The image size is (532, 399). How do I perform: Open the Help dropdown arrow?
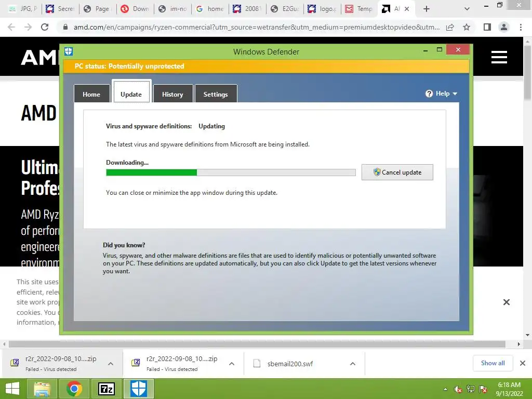coord(455,94)
